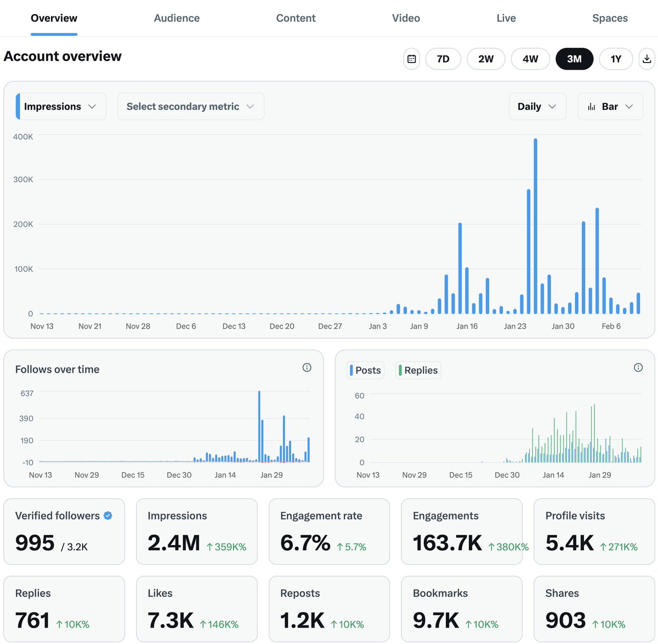Expand the Impressions primary metric dropdown
Screen dimensions: 658x644
tap(61, 106)
